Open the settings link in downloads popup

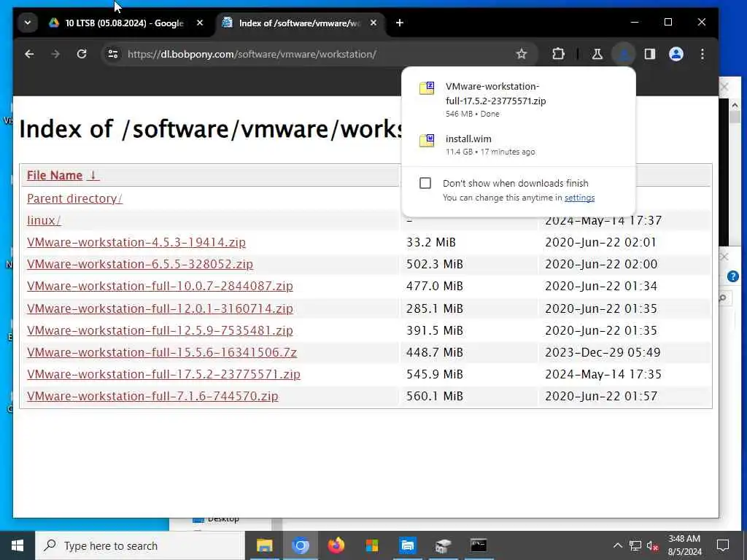pos(579,198)
